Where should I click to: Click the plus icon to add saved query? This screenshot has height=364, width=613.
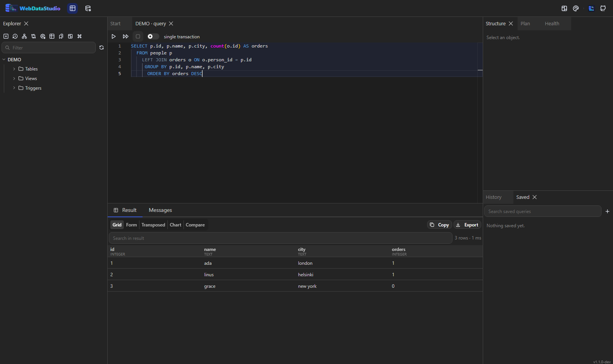(607, 211)
